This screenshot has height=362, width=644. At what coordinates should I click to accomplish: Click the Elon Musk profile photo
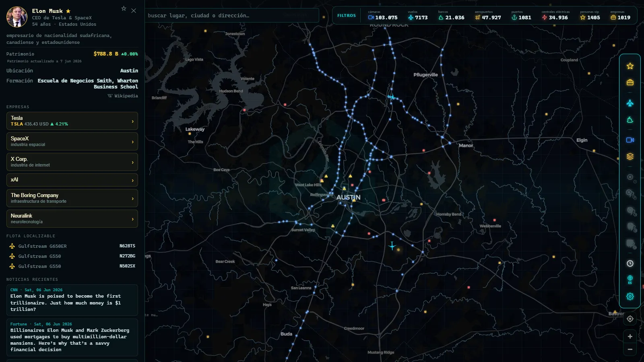[17, 17]
